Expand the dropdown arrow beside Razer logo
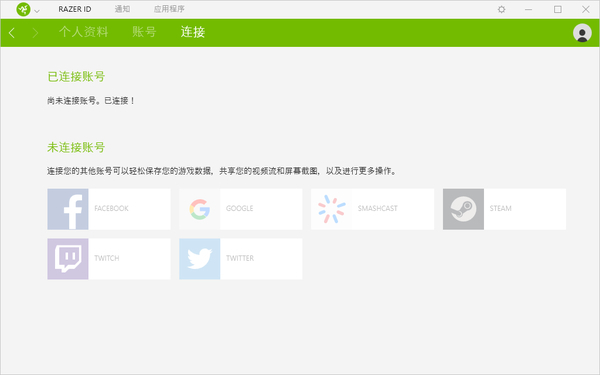This screenshot has width=600, height=375. [37, 11]
